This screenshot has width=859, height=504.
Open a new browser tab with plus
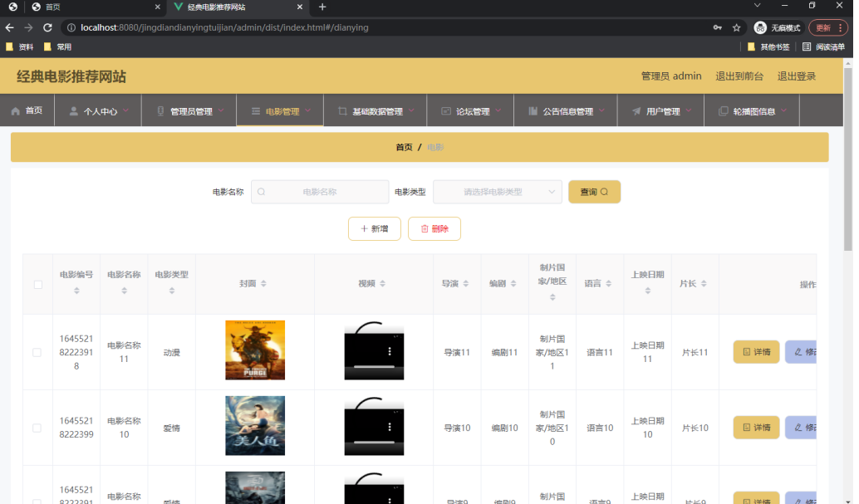tap(322, 7)
